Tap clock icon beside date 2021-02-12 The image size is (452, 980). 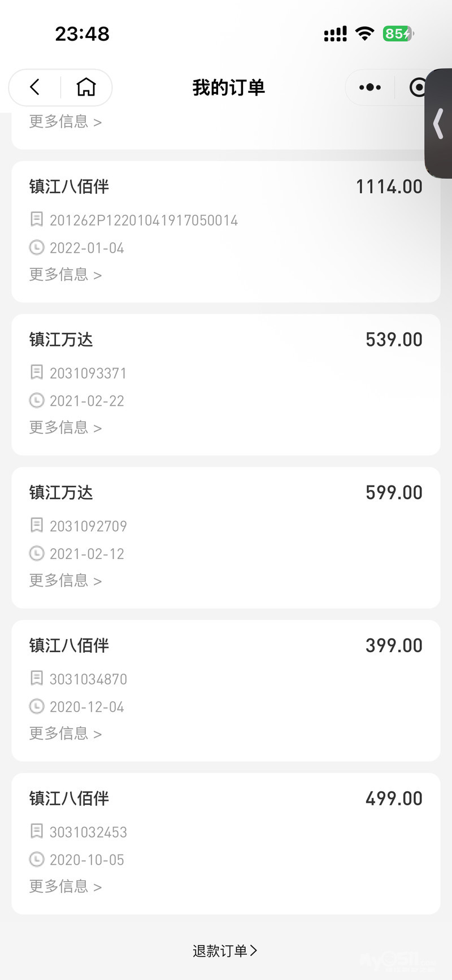[x=37, y=553]
